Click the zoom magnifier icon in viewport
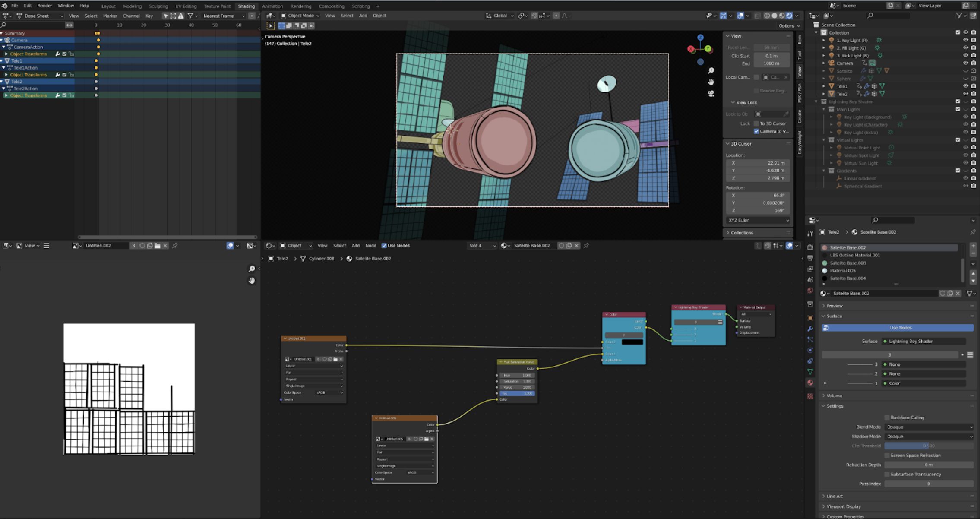 (711, 70)
